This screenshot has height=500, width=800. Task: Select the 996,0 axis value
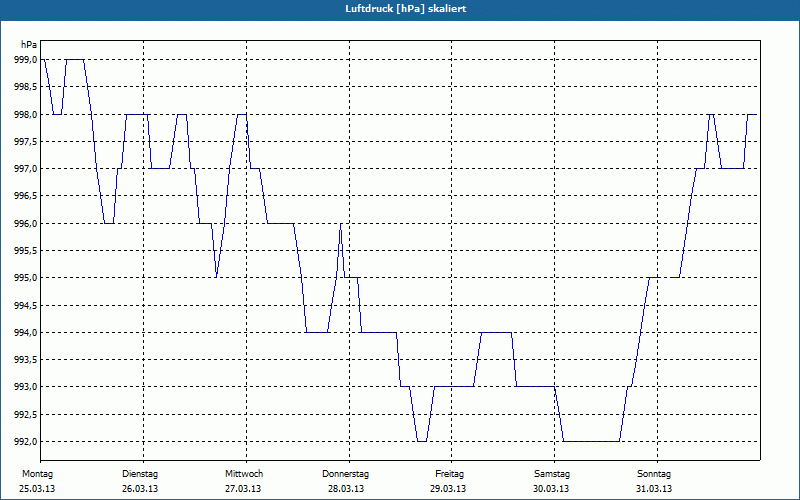[x=26, y=223]
